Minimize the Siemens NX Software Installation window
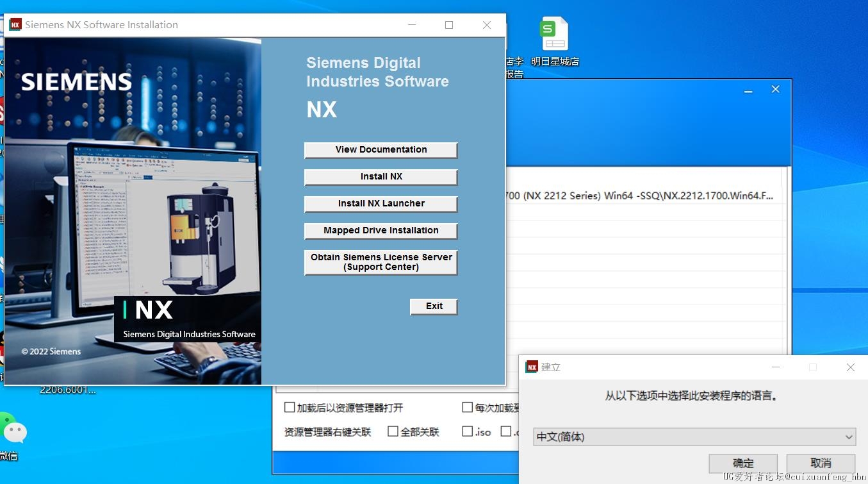Screen dimensions: 868x484 pyautogui.click(x=412, y=25)
